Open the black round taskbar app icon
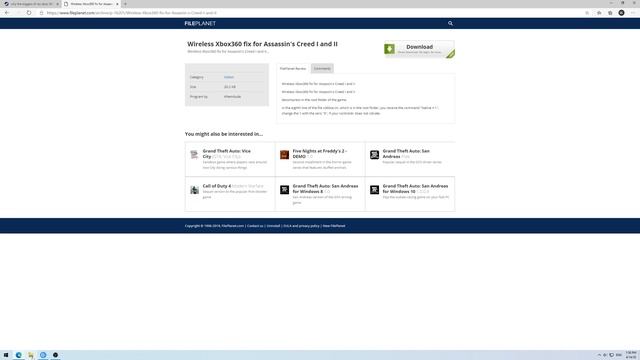The width and height of the screenshot is (640, 360). [x=56, y=355]
